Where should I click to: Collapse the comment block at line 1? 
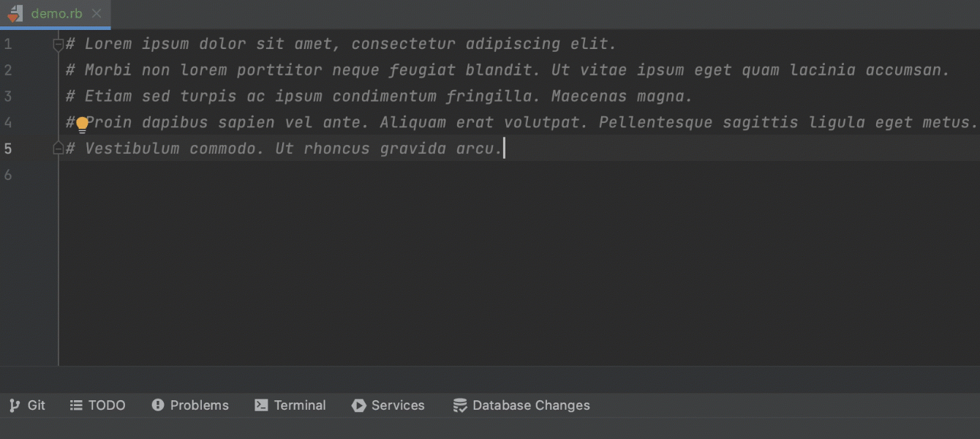59,45
